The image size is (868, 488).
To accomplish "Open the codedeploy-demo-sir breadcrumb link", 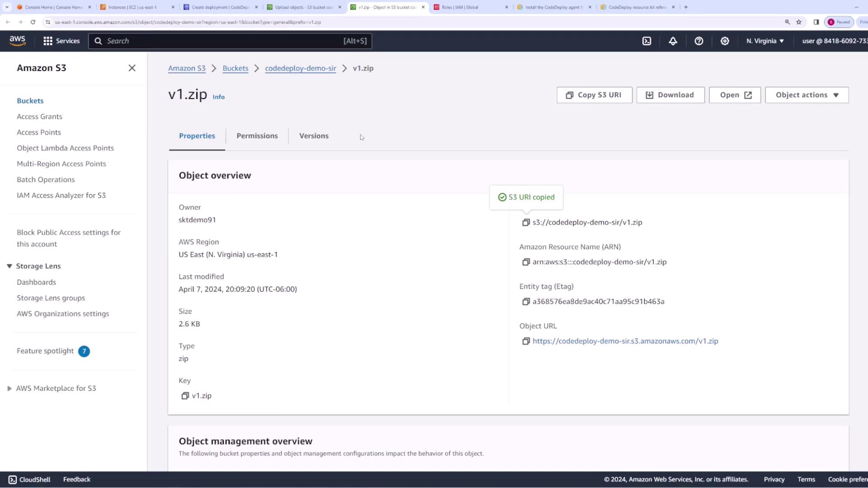I will [300, 68].
